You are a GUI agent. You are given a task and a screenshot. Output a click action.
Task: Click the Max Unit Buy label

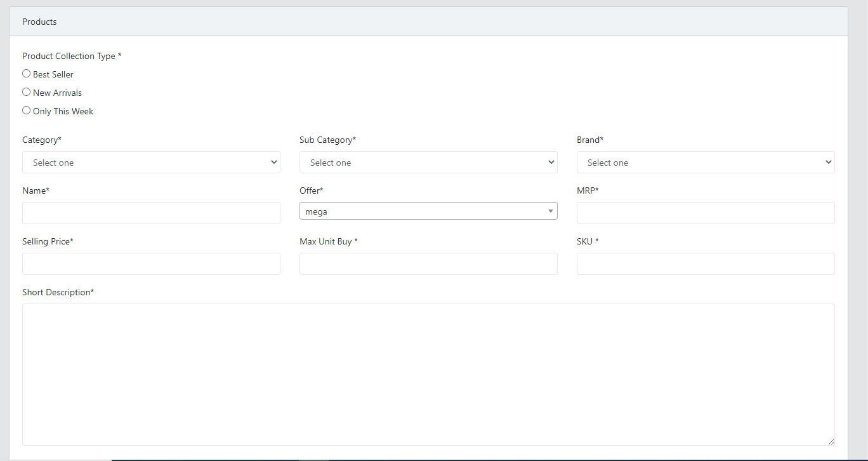pyautogui.click(x=328, y=241)
